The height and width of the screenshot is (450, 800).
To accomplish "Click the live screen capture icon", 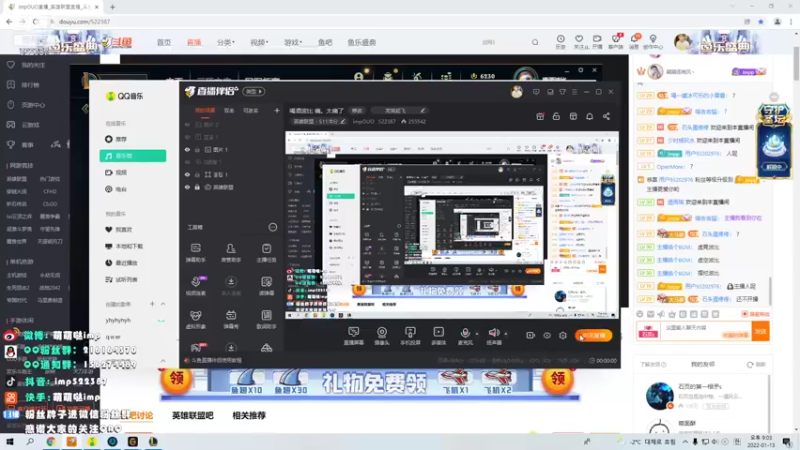I will [354, 333].
